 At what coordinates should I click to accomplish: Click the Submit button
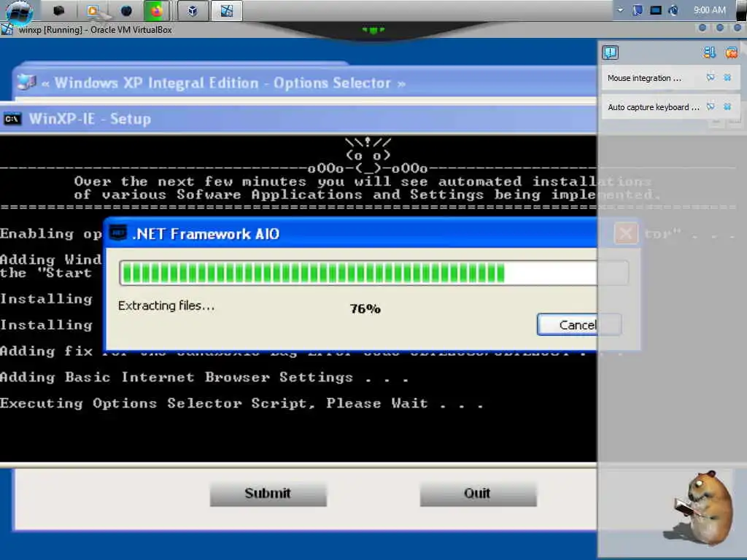[x=268, y=494]
